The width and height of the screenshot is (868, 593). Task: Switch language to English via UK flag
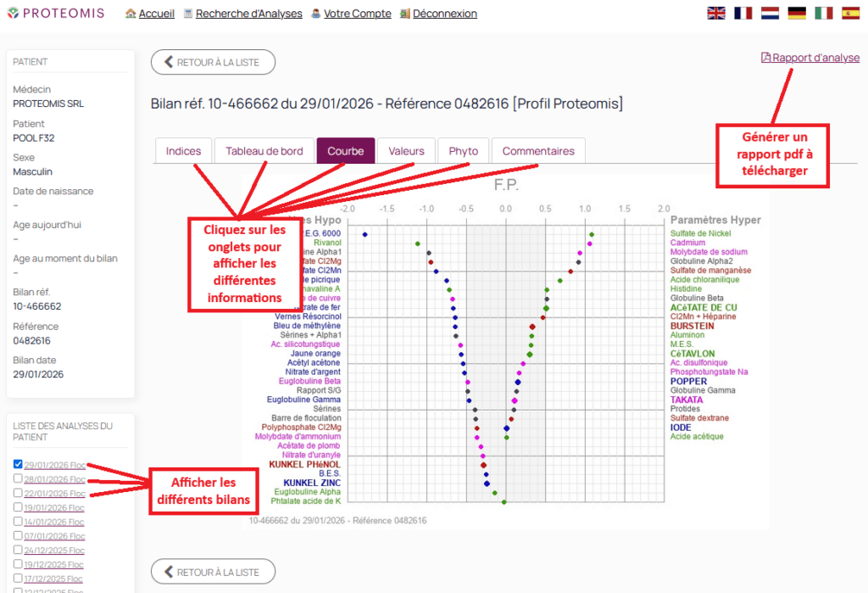coord(716,13)
